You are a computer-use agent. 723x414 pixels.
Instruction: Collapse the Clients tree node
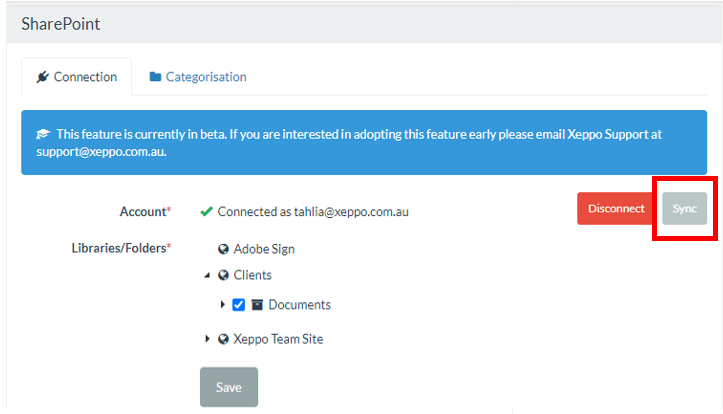pos(207,275)
